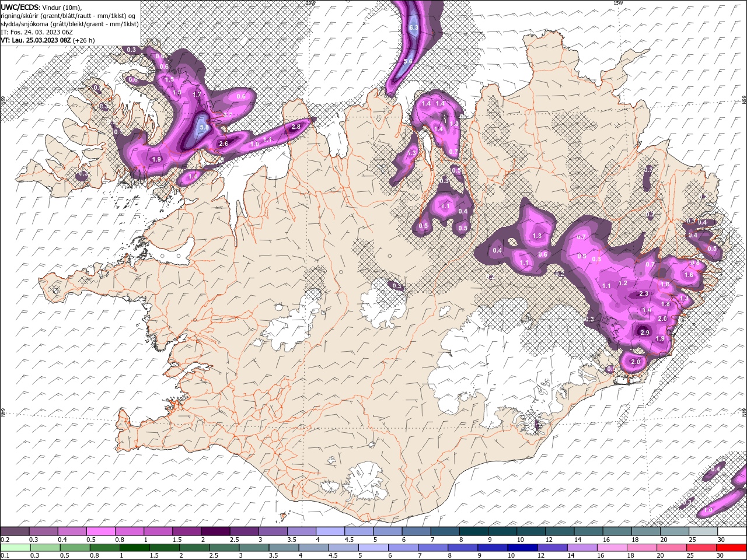This screenshot has height=560, width=747.
Task: Select the light lavender 4 snow scale swatch
Action: 330,531
